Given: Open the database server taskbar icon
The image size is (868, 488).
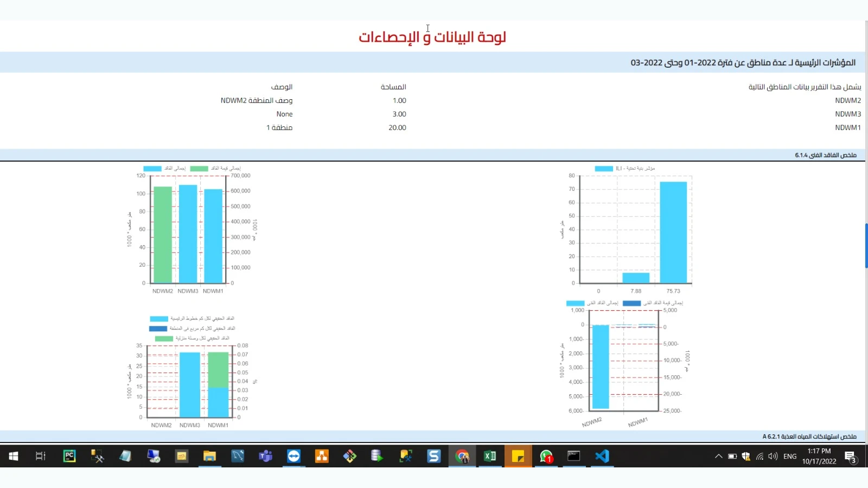Looking at the screenshot, I should click(377, 456).
